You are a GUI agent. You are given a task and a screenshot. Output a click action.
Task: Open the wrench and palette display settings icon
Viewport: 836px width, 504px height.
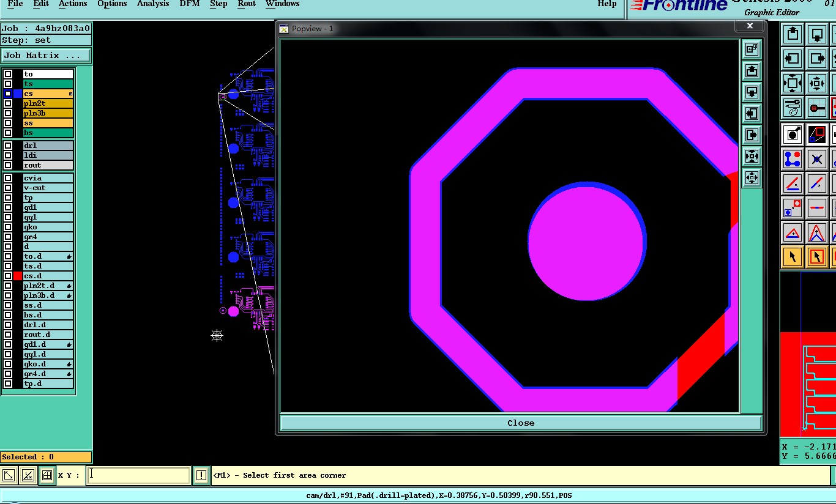coord(793,108)
